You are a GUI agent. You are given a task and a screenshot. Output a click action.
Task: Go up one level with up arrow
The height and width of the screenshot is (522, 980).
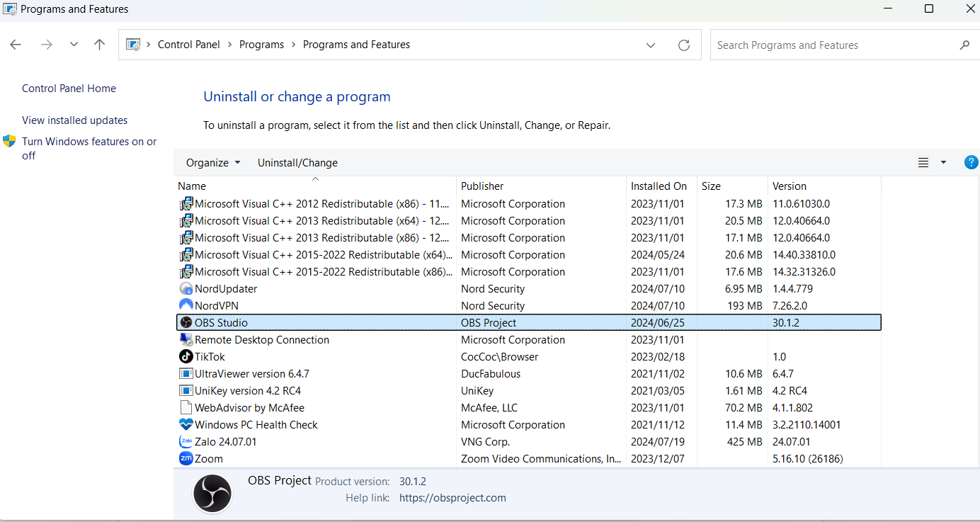(x=100, y=45)
